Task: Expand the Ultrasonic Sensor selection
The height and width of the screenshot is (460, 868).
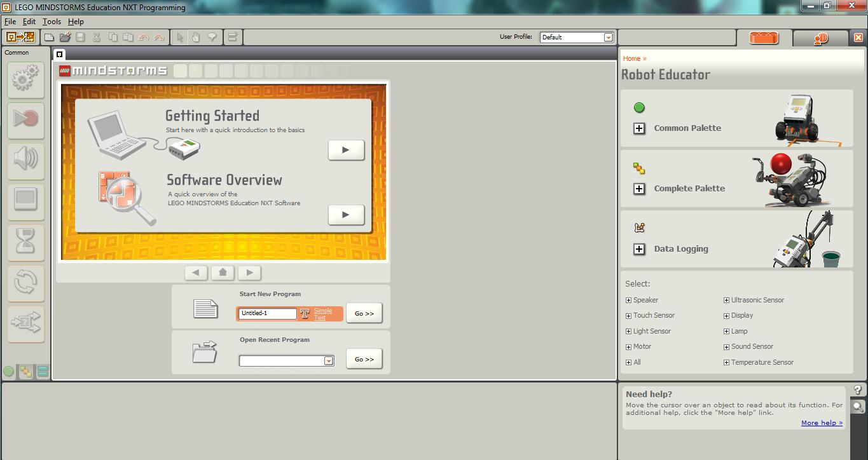Action: [726, 300]
